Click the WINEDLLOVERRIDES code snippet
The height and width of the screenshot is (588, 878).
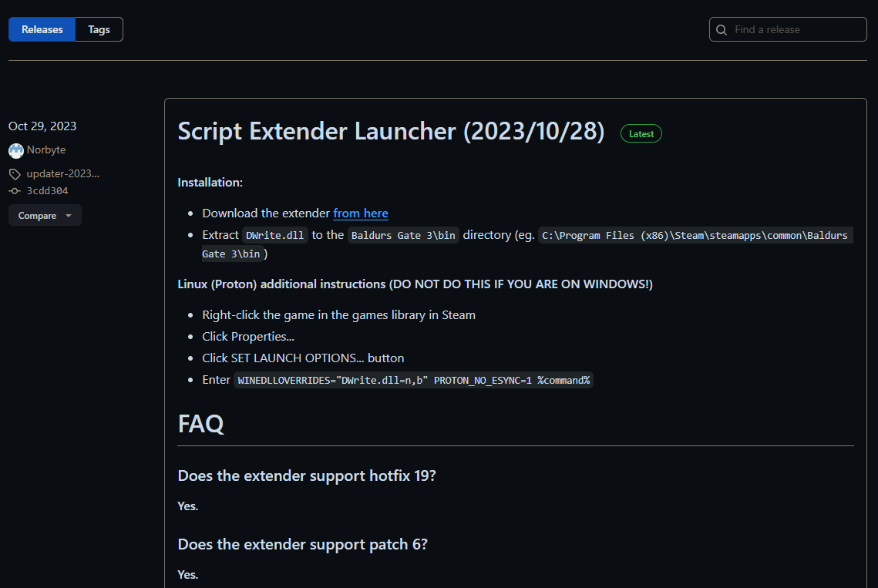(414, 380)
